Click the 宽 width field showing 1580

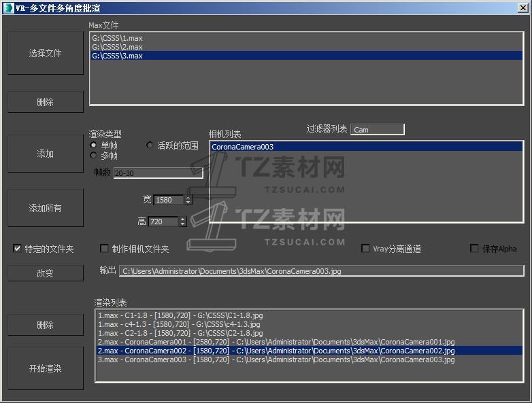[x=169, y=200]
